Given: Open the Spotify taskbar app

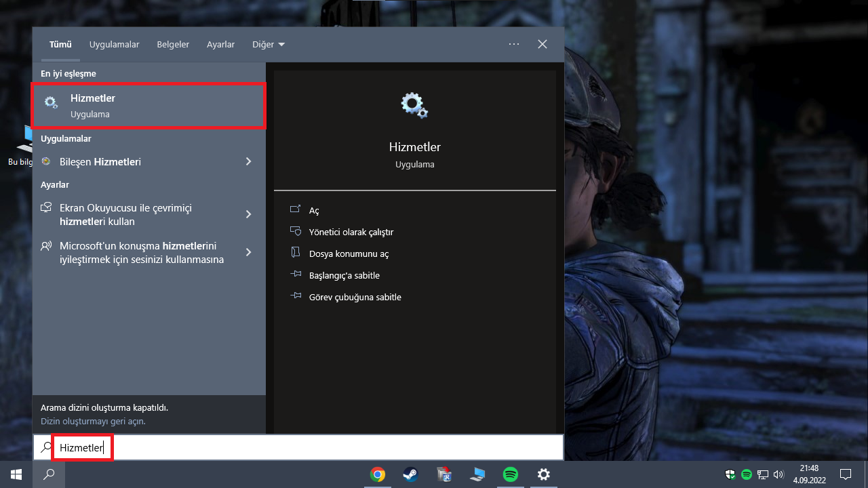Looking at the screenshot, I should click(511, 474).
